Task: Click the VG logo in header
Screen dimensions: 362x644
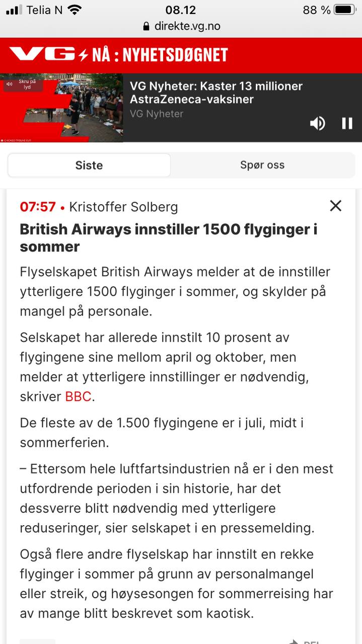Action: pyautogui.click(x=42, y=54)
